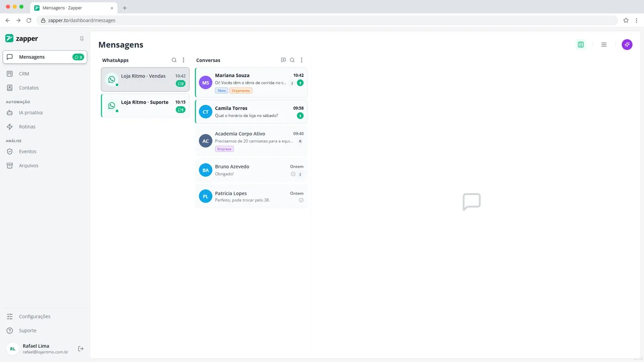Open Academia Corpo Ativo conversation
This screenshot has height=362, width=644.
[x=251, y=141]
